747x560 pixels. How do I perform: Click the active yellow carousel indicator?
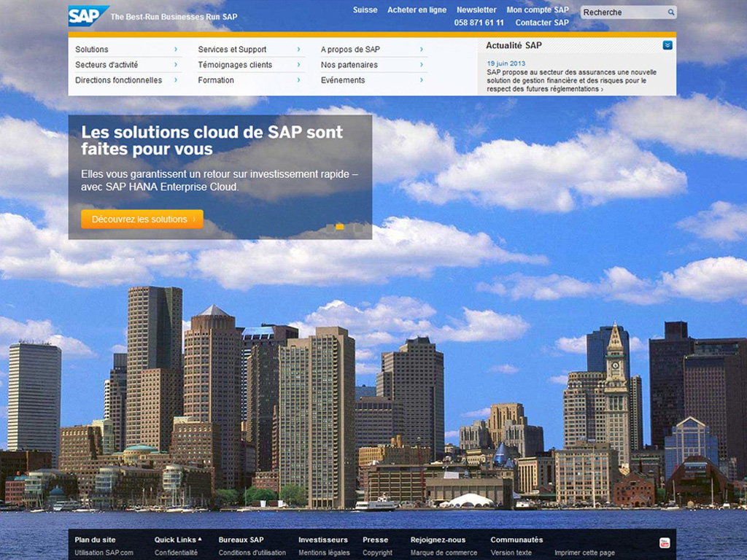pyautogui.click(x=340, y=227)
